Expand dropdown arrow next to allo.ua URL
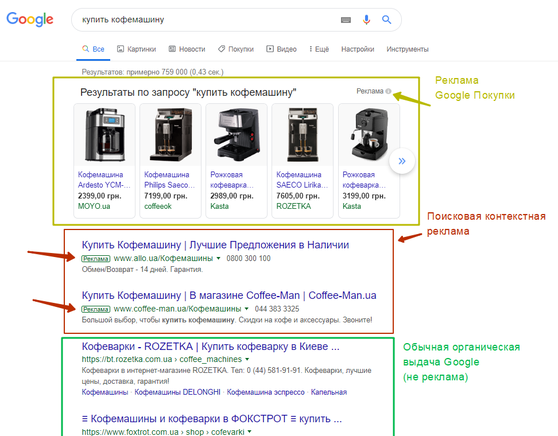The width and height of the screenshot is (558, 436). click(219, 258)
